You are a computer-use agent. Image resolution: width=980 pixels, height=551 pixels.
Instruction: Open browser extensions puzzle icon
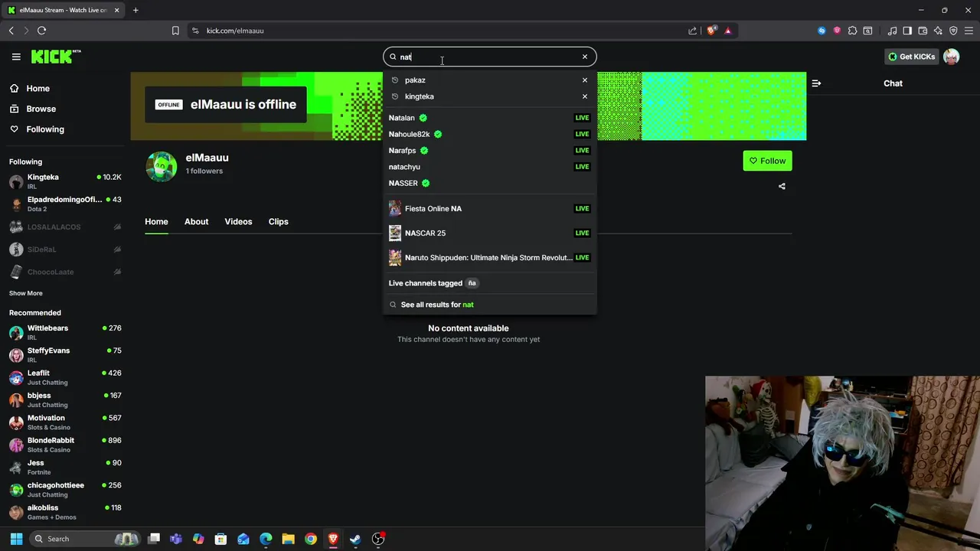click(852, 31)
